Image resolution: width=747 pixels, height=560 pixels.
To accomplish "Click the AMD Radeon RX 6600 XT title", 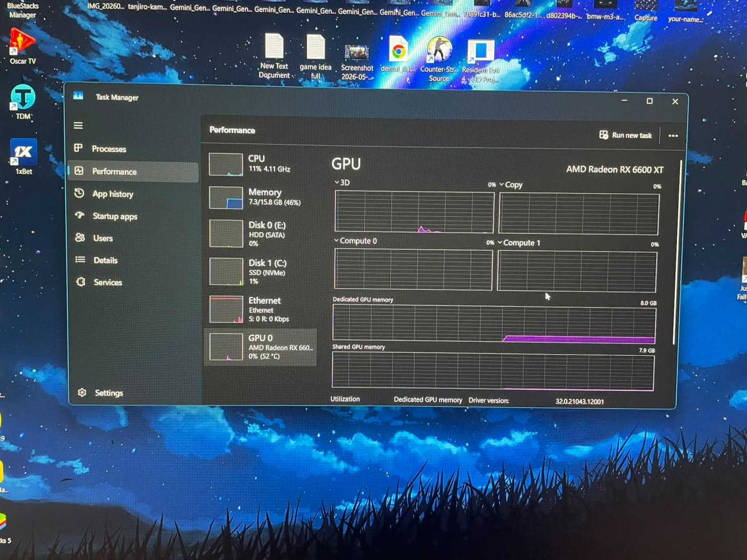I will coord(615,169).
